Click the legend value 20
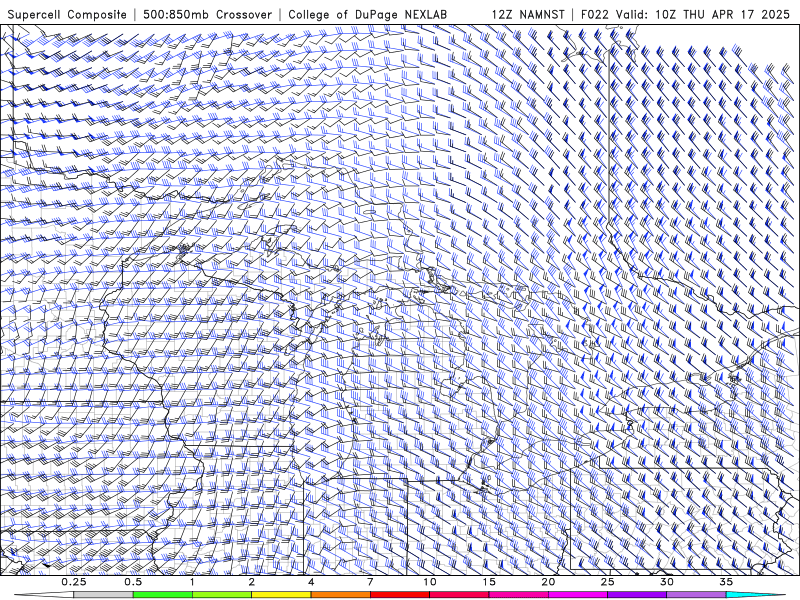Viewport: 800px width, 600px height. [548, 582]
